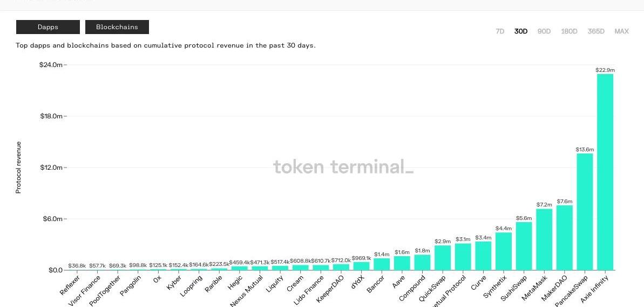Click the Synthetix $4.4m bar
Image resolution: width=644 pixels, height=307 pixels.
coord(503,251)
